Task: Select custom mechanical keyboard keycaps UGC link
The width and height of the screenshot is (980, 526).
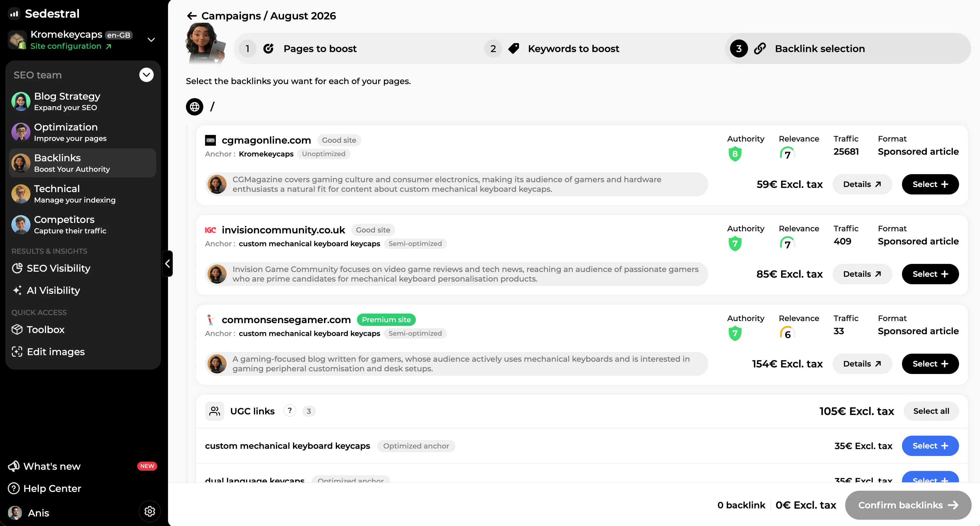Action: tap(930, 446)
